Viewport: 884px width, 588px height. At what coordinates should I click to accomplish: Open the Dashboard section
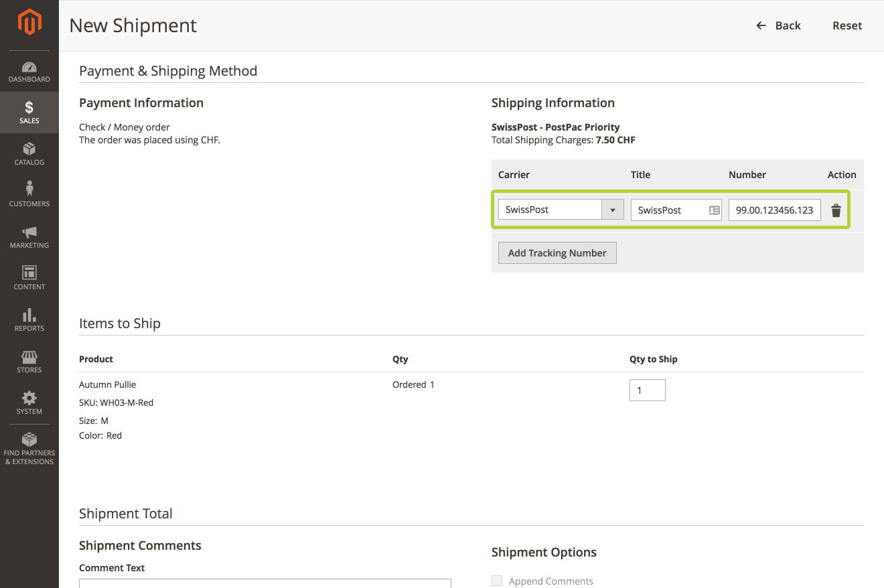click(29, 72)
